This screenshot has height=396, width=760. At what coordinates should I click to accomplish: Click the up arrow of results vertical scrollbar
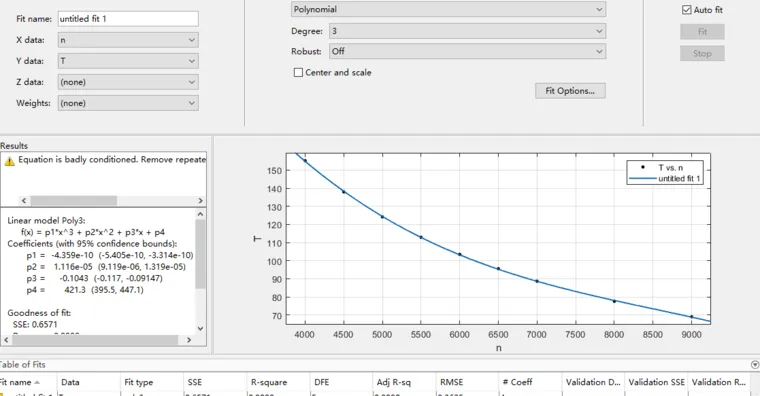click(x=201, y=214)
